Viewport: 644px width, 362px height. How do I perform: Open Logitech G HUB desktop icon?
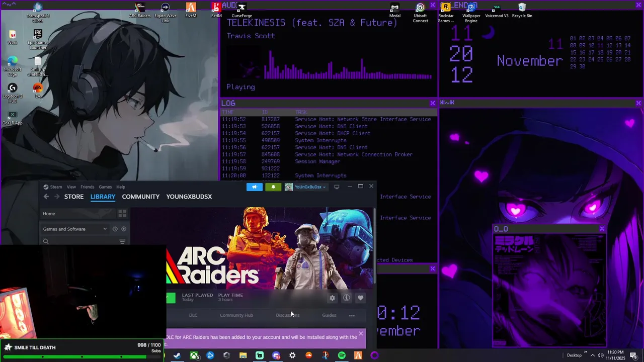coord(13,94)
